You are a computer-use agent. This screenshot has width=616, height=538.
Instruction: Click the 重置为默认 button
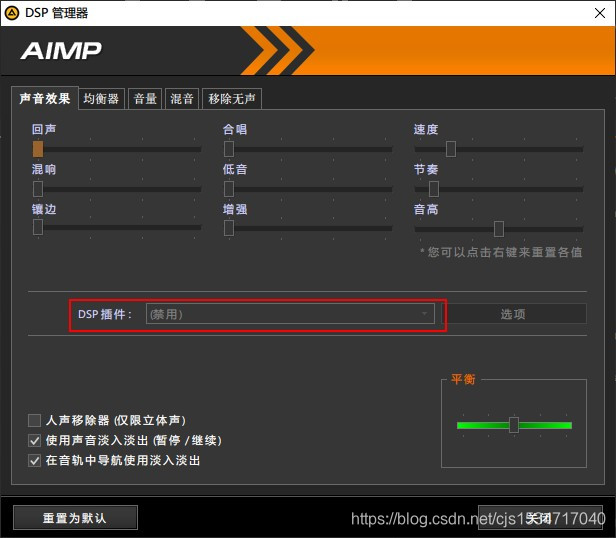(75, 518)
